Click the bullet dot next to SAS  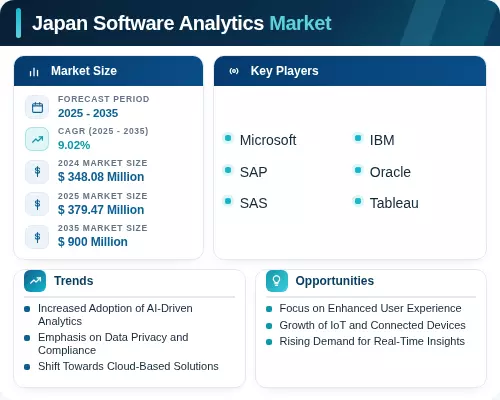coord(228,201)
